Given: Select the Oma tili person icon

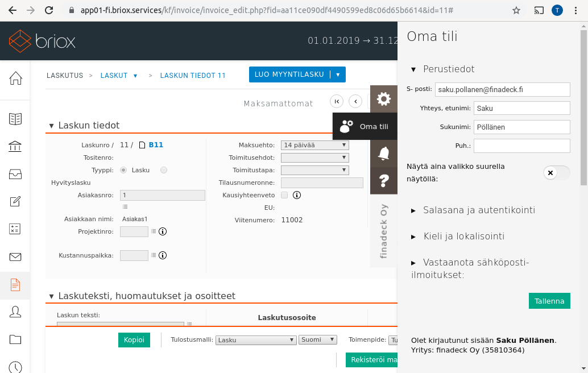Looking at the screenshot, I should coord(346,127).
